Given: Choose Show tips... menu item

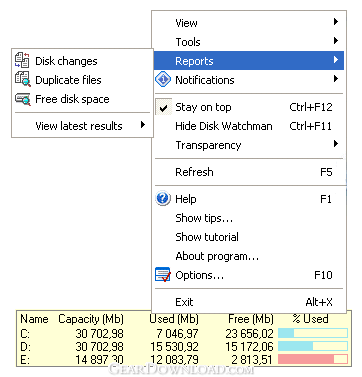Looking at the screenshot, I should [x=249, y=218].
